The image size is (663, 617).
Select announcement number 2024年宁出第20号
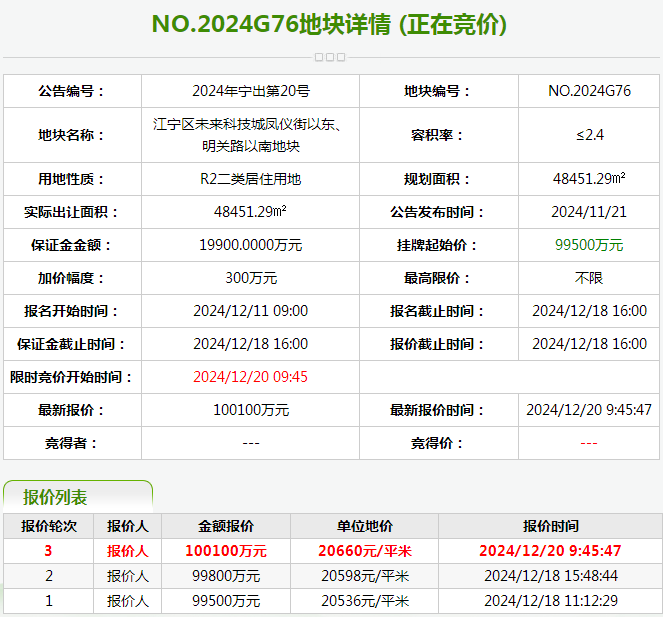click(251, 91)
